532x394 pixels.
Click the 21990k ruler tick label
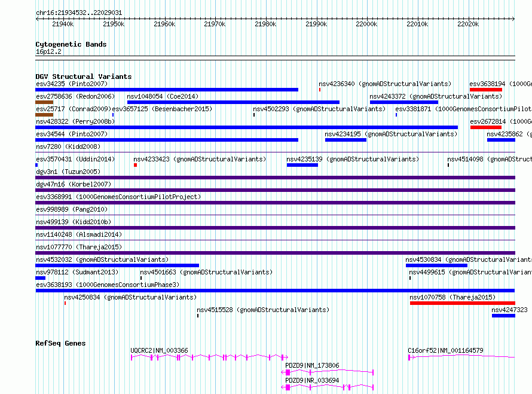(x=316, y=24)
